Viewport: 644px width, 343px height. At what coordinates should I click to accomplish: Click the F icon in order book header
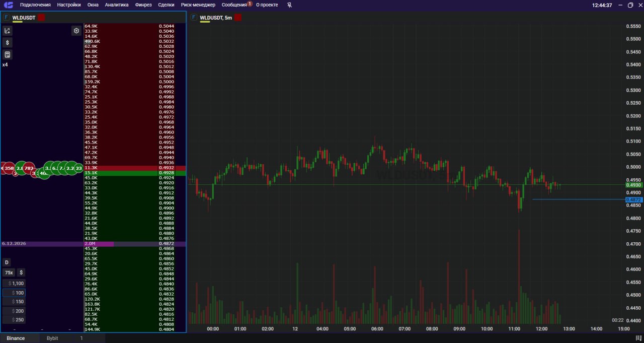pos(6,17)
